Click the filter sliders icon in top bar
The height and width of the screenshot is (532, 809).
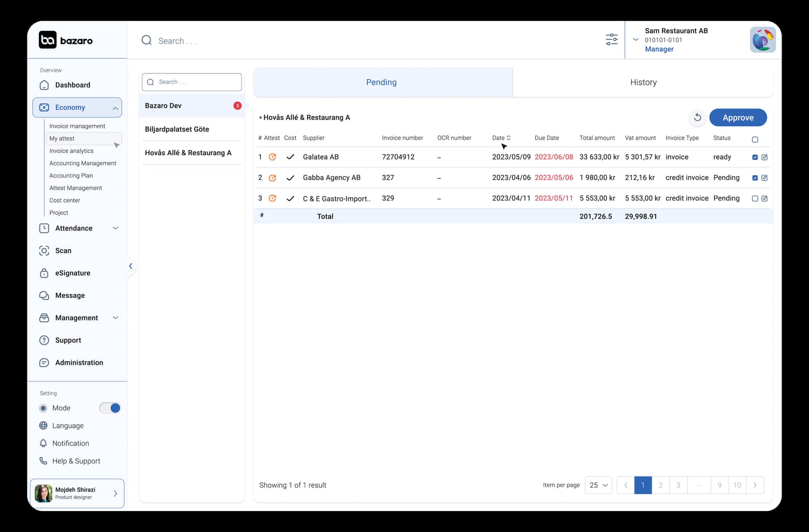pyautogui.click(x=612, y=39)
